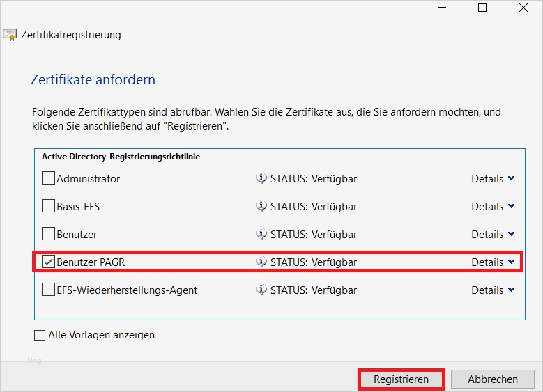The width and height of the screenshot is (543, 392).
Task: Toggle Alle Vorlagen anzeigen checkbox
Action: 40,336
